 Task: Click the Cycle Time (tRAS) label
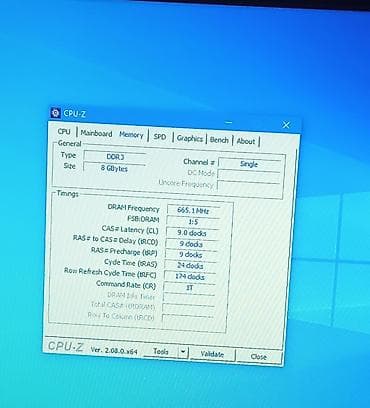(130, 263)
